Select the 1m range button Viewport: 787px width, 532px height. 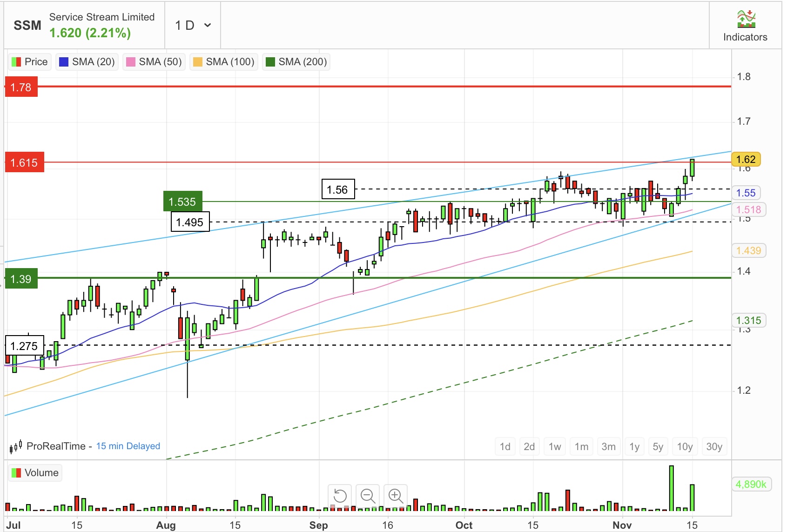click(581, 447)
